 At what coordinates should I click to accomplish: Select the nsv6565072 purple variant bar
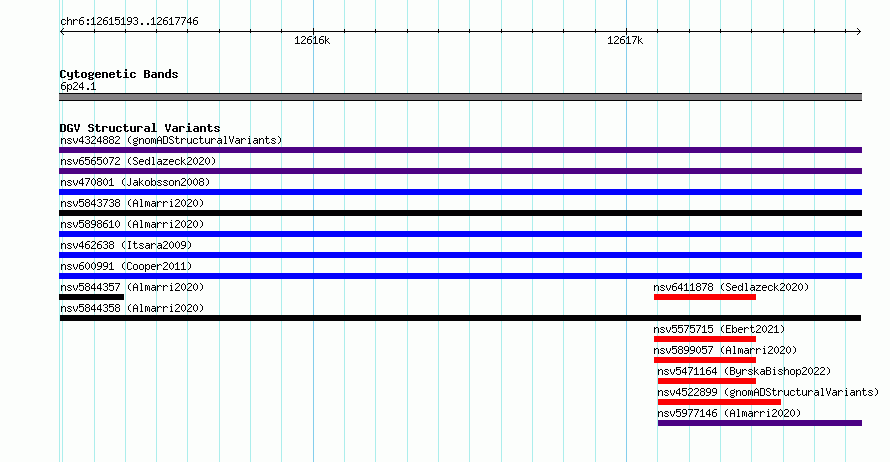pos(460,171)
